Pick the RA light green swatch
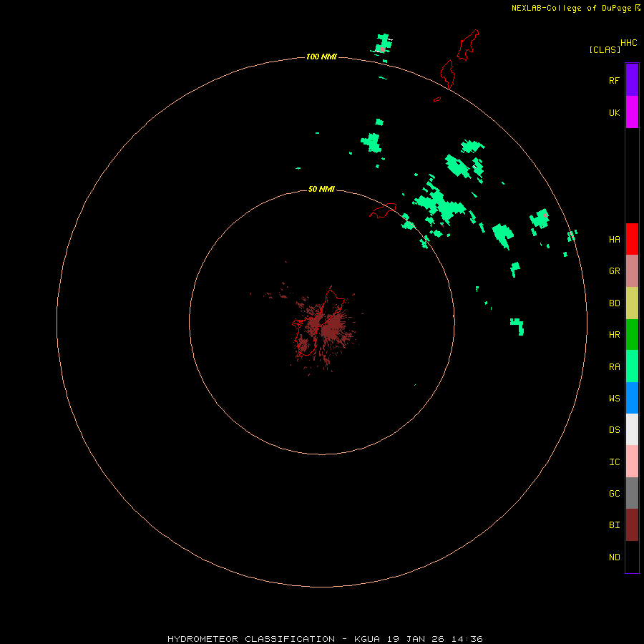Viewport: 644px width, 644px height. coord(632,366)
